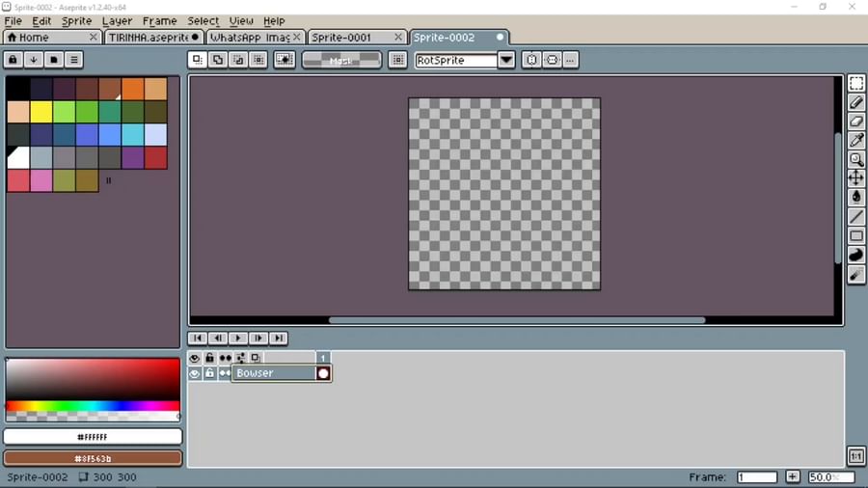Select the Bowser layer name
The height and width of the screenshot is (488, 868).
pos(274,373)
